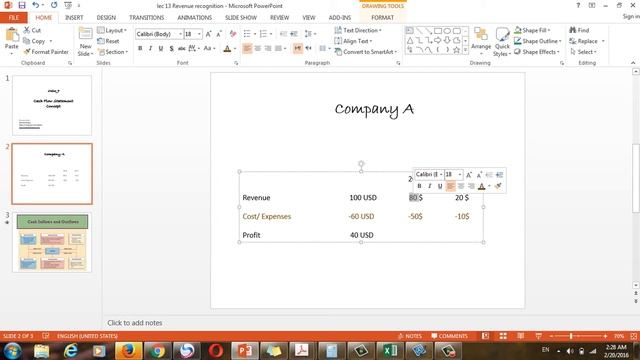Open the Layout dropdown
Screen dimensions: 640x360
click(112, 30)
